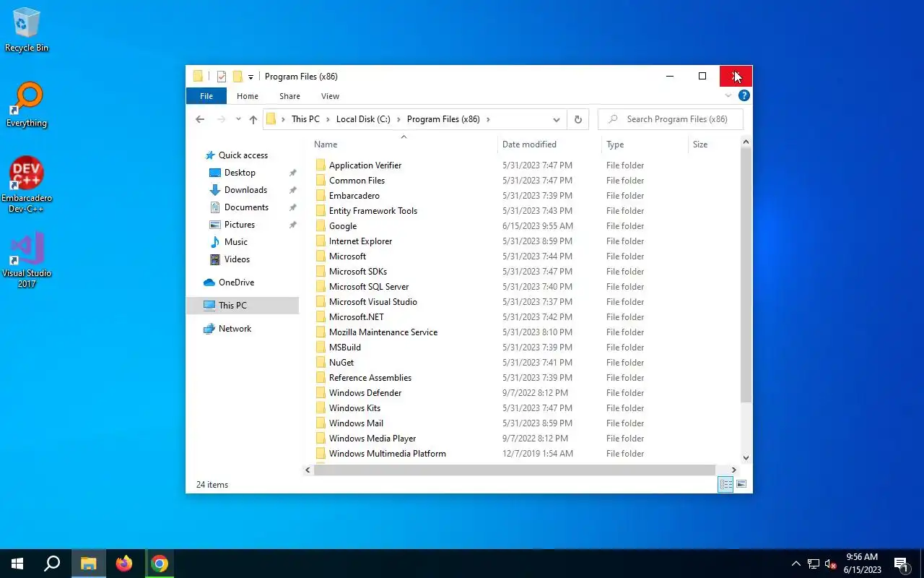Viewport: 924px width, 578px height.
Task: Select the Windows Defender folder
Action: pos(365,393)
